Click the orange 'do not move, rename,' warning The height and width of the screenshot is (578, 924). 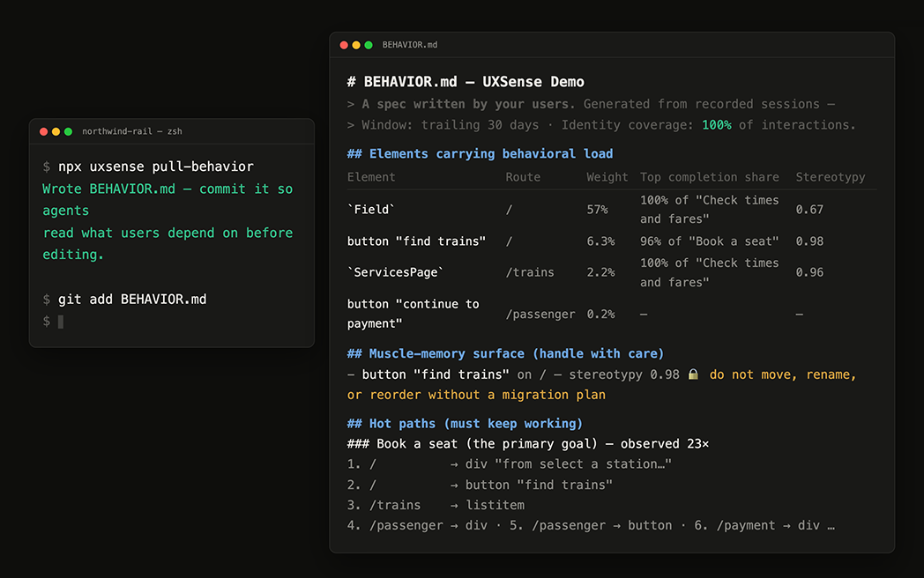pyautogui.click(x=783, y=374)
